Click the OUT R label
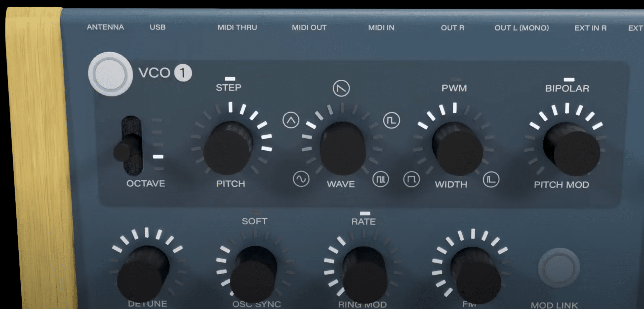Viewport: 644px width, 309px height. 453,28
